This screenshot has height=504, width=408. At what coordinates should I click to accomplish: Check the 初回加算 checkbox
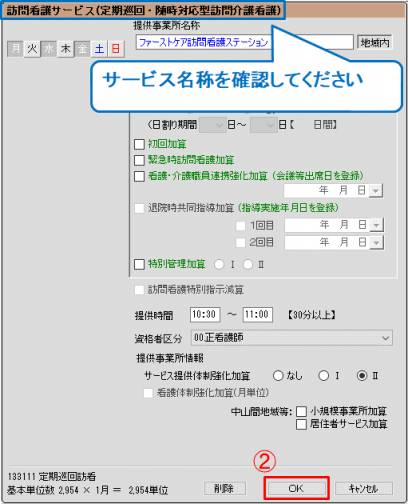(139, 144)
